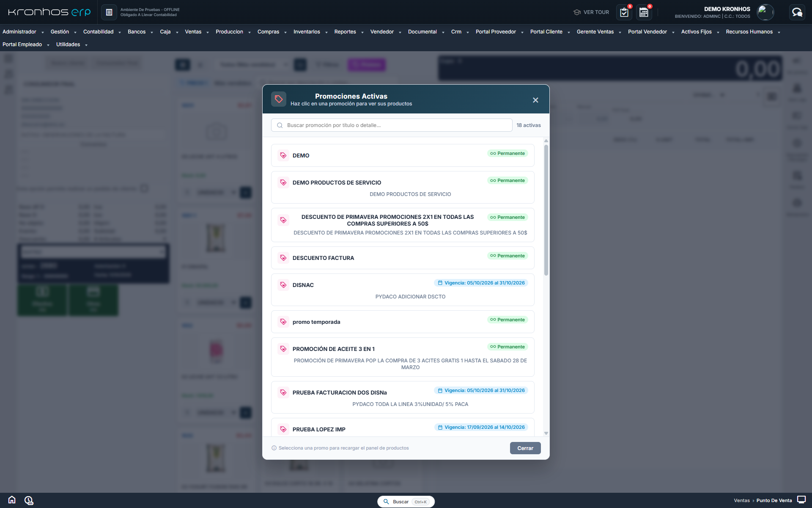Click the home icon in bottom bar

click(x=12, y=500)
